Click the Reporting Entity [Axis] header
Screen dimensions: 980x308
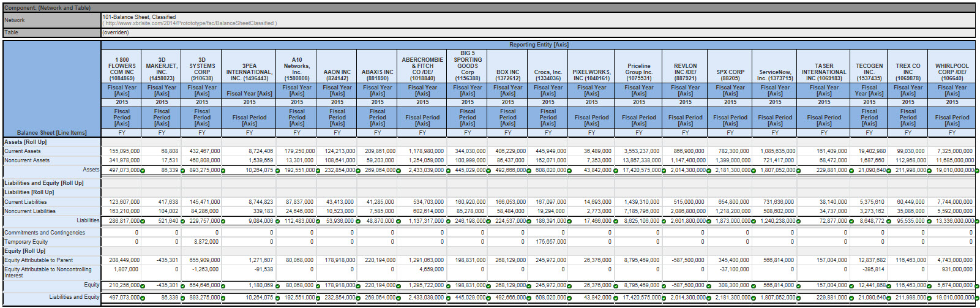[x=539, y=45]
